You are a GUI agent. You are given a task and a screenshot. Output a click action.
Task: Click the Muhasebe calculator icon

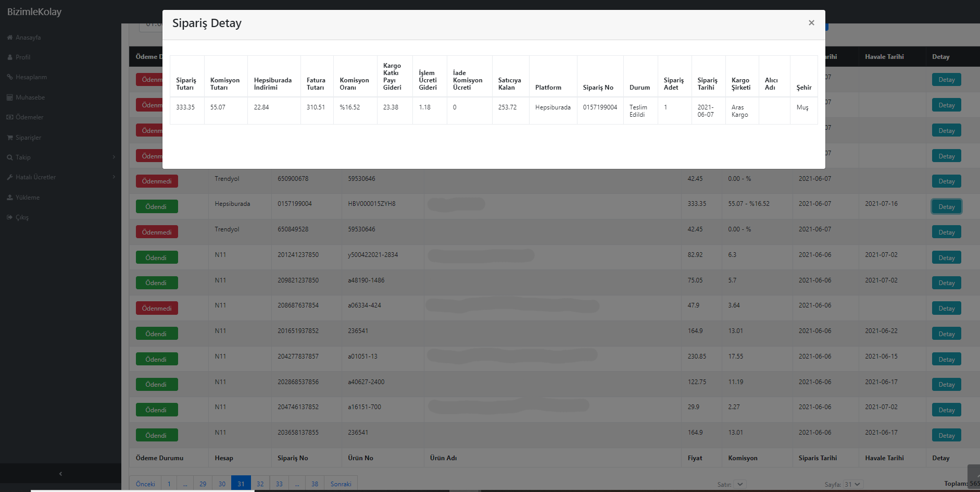[10, 97]
